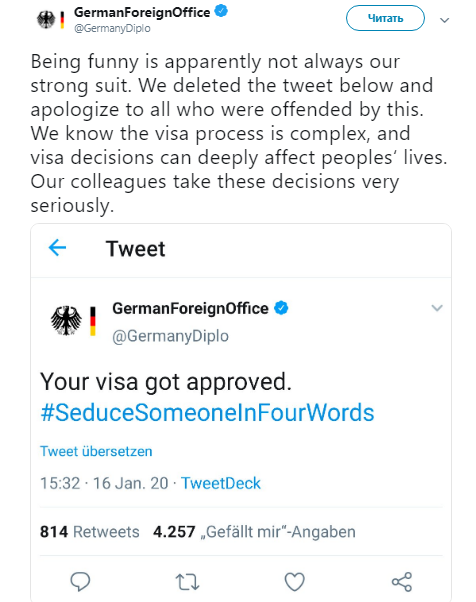The height and width of the screenshot is (602, 476).
Task: Click Tweet übersetzen translate link
Action: click(96, 451)
